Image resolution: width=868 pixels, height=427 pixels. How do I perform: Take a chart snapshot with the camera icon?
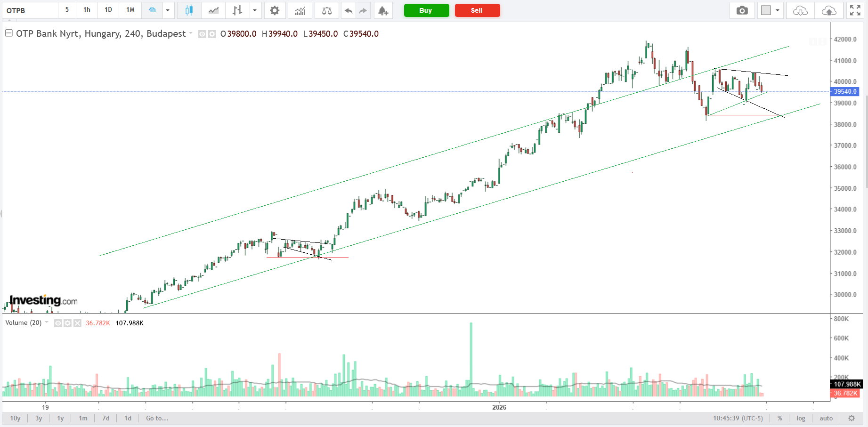click(x=742, y=10)
